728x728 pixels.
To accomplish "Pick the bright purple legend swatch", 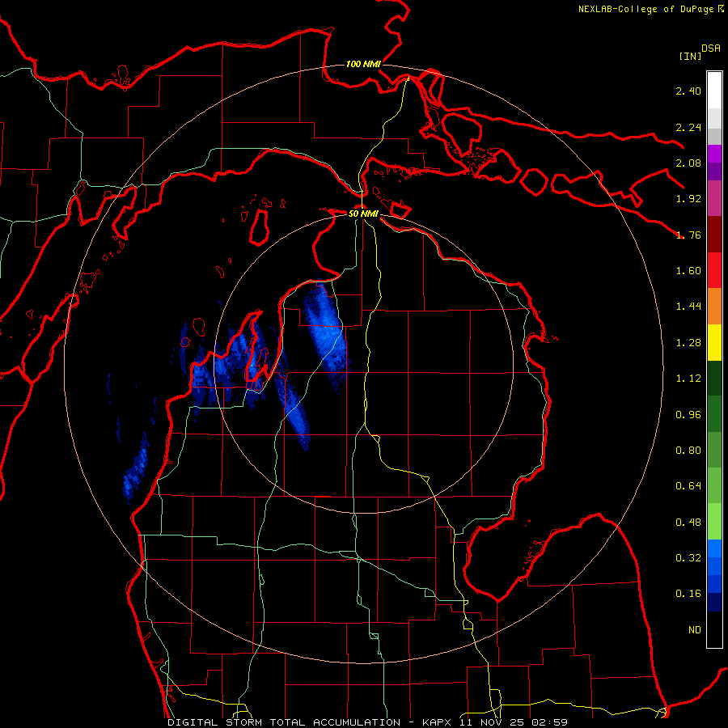I will [714, 154].
